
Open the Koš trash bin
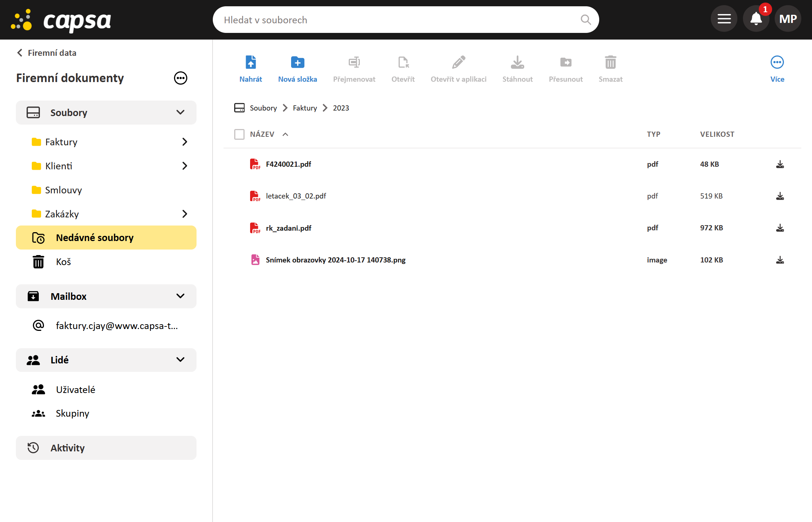(x=63, y=262)
